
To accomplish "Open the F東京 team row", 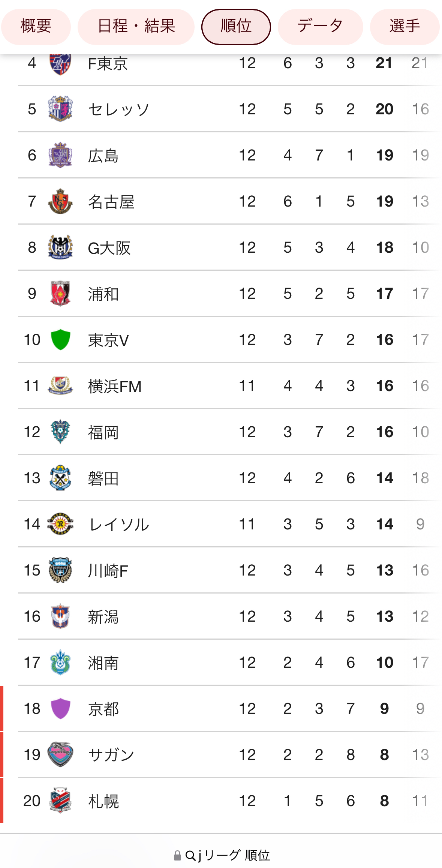I will [x=229, y=63].
